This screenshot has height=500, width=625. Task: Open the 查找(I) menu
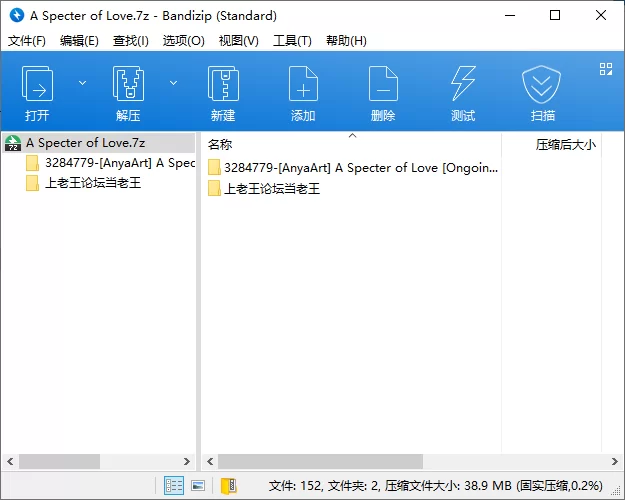(x=131, y=40)
